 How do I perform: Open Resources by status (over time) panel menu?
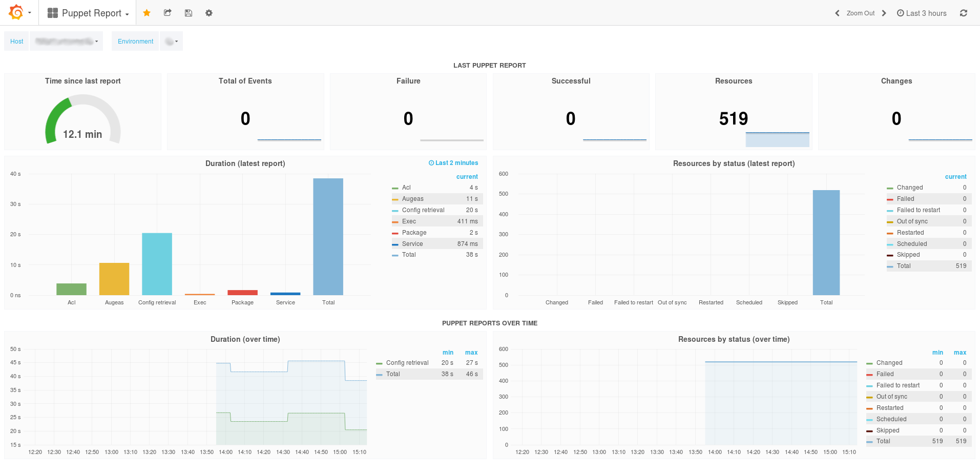point(734,339)
